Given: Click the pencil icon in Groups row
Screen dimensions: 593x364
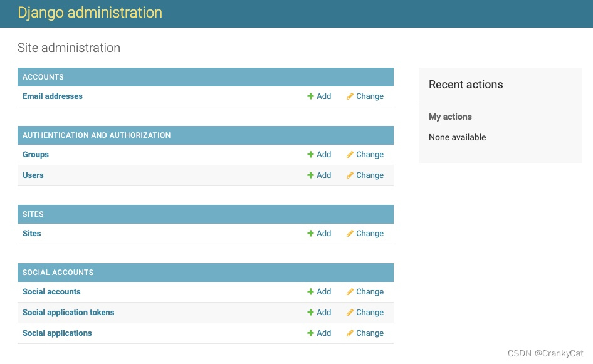Looking at the screenshot, I should point(350,155).
